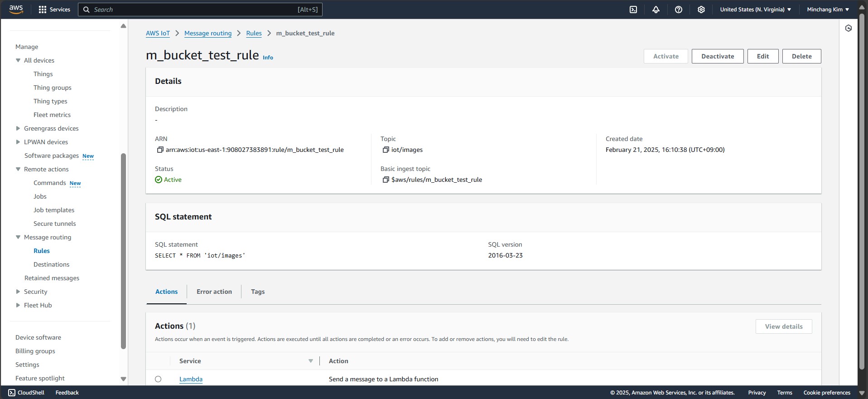Screen dimensions: 868x399
Task: Open the CloudShell icon in top bar
Action: point(633,10)
